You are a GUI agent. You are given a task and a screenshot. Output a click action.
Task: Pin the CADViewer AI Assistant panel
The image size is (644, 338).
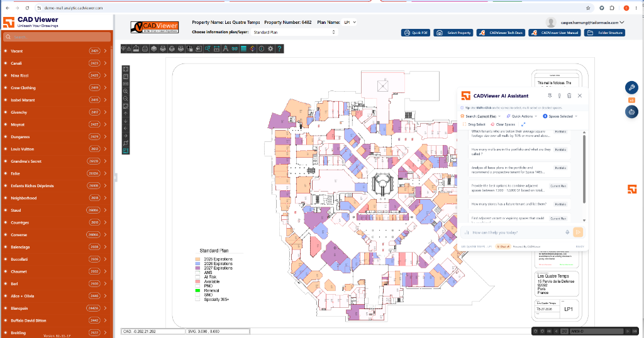pyautogui.click(x=550, y=95)
